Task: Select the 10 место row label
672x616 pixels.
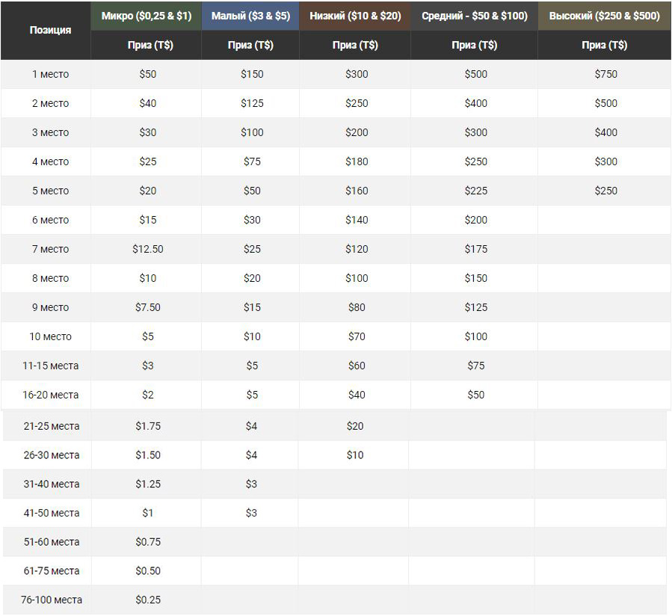Action: [50, 336]
